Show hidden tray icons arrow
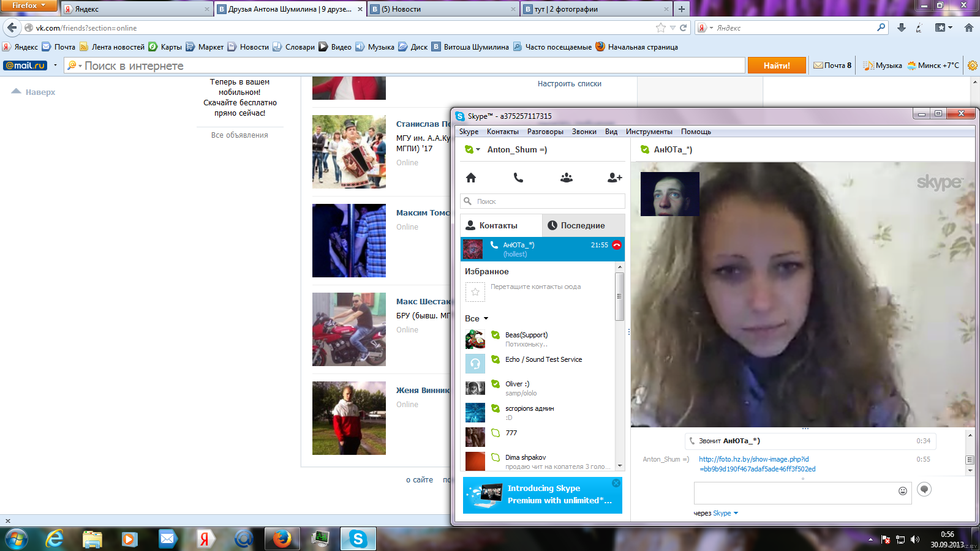 pyautogui.click(x=870, y=539)
